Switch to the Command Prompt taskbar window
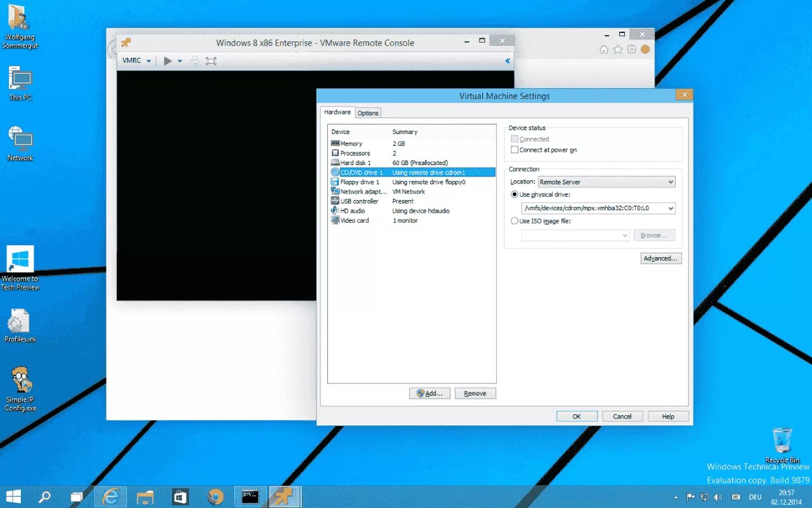 [250, 497]
